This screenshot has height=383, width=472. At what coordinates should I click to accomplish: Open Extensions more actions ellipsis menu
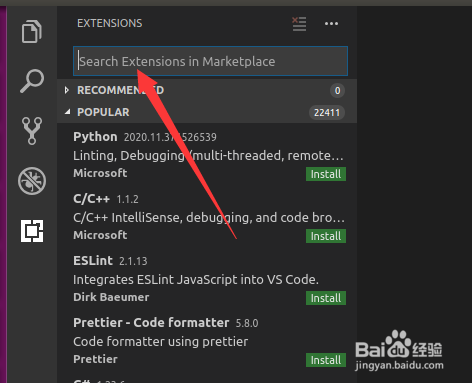coord(331,24)
